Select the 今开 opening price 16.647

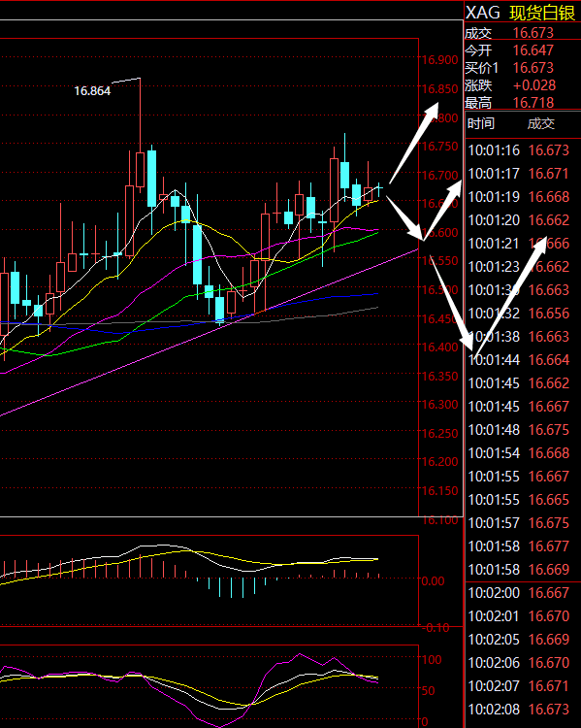(x=533, y=50)
